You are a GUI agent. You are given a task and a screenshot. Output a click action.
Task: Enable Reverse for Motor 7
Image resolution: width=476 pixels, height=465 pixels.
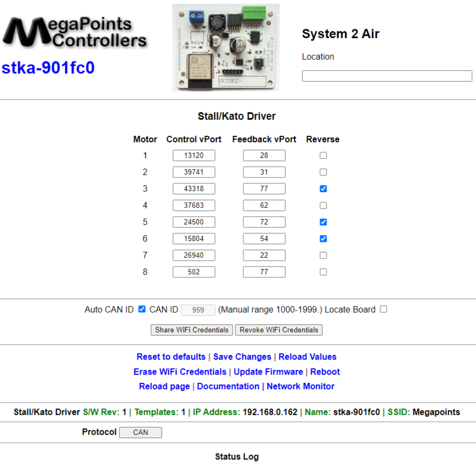coord(323,255)
